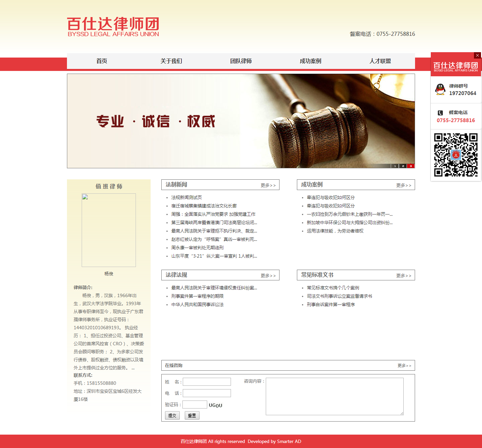Open 中华人民共和国民事诉讼法 link
This screenshot has height=448, width=482.
[x=197, y=304]
